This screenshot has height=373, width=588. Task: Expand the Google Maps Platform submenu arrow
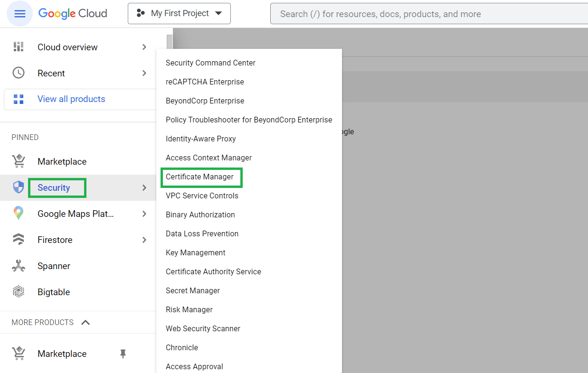pyautogui.click(x=144, y=214)
